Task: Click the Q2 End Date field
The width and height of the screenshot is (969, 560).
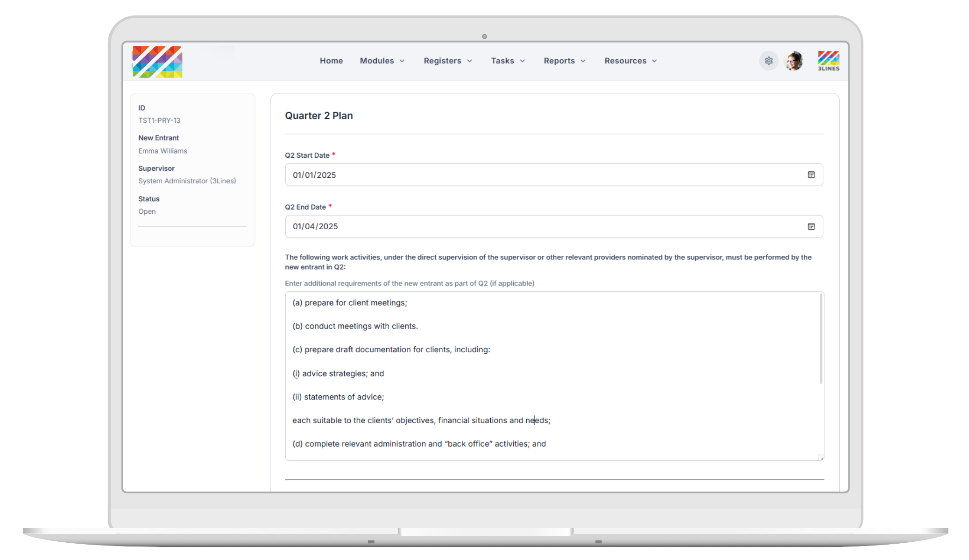Action: click(x=537, y=226)
